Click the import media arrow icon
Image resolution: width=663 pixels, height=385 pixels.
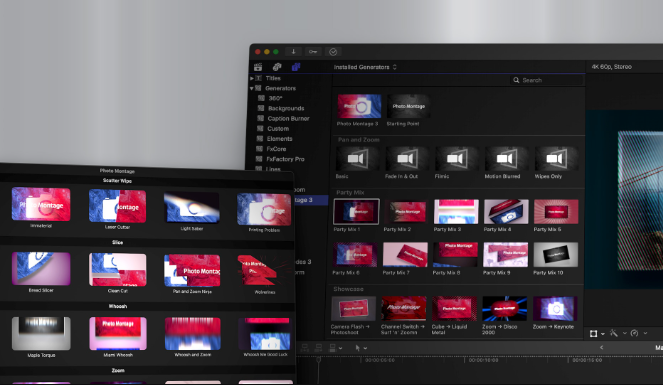tap(293, 52)
